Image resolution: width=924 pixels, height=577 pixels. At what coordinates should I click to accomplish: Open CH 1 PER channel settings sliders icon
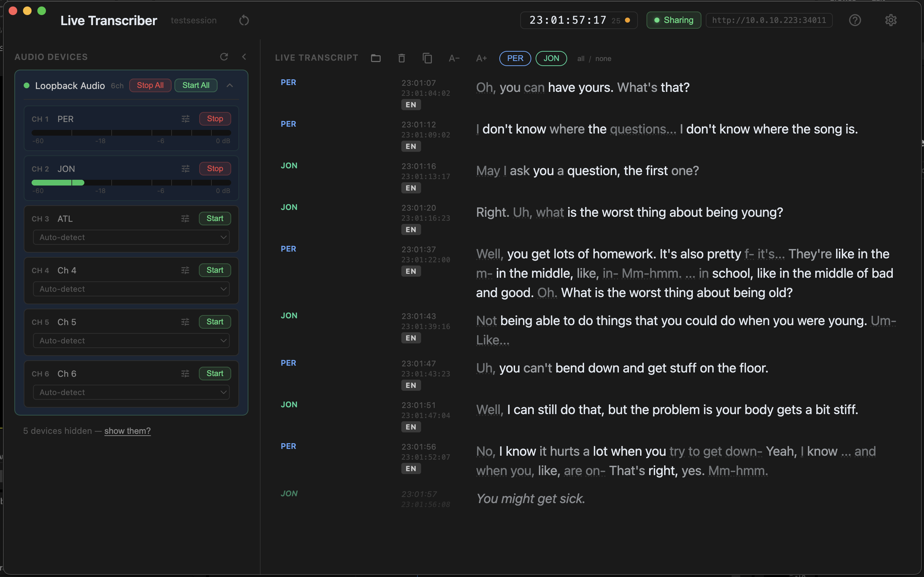pyautogui.click(x=186, y=119)
